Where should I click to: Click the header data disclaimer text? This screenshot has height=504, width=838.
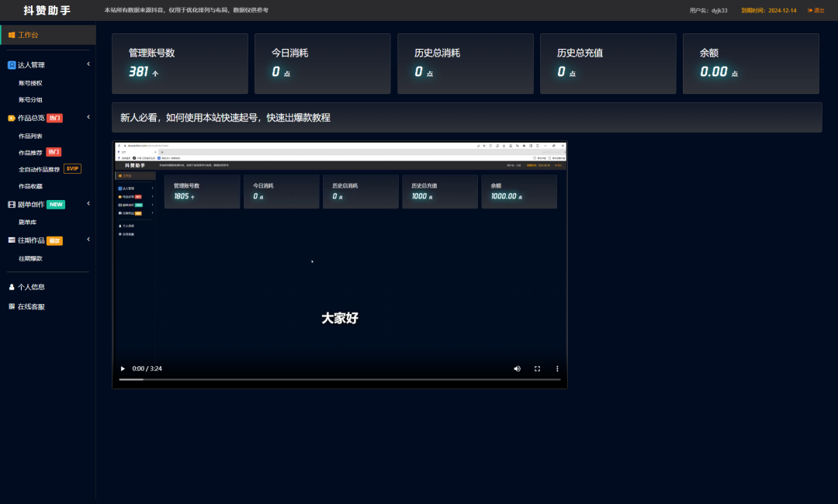(x=186, y=10)
